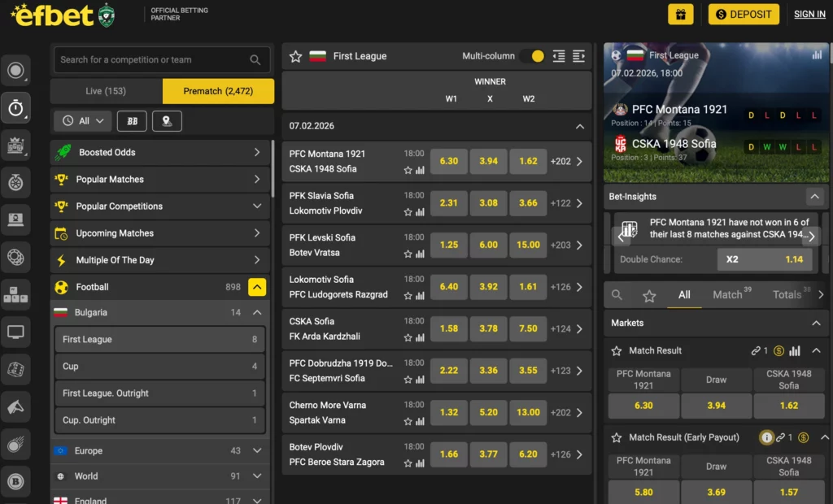This screenshot has height=504, width=833.
Task: Favorite the Botev Plovdiv match
Action: pyautogui.click(x=408, y=463)
